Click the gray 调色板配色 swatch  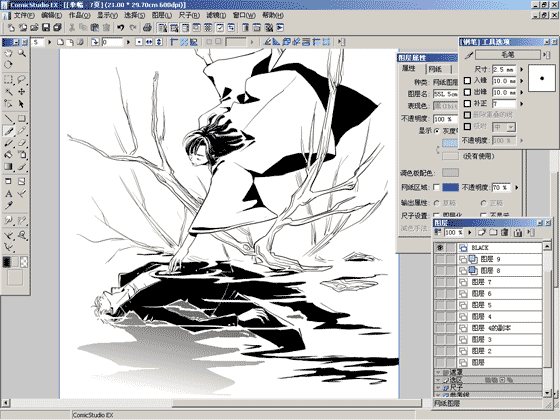pos(450,173)
